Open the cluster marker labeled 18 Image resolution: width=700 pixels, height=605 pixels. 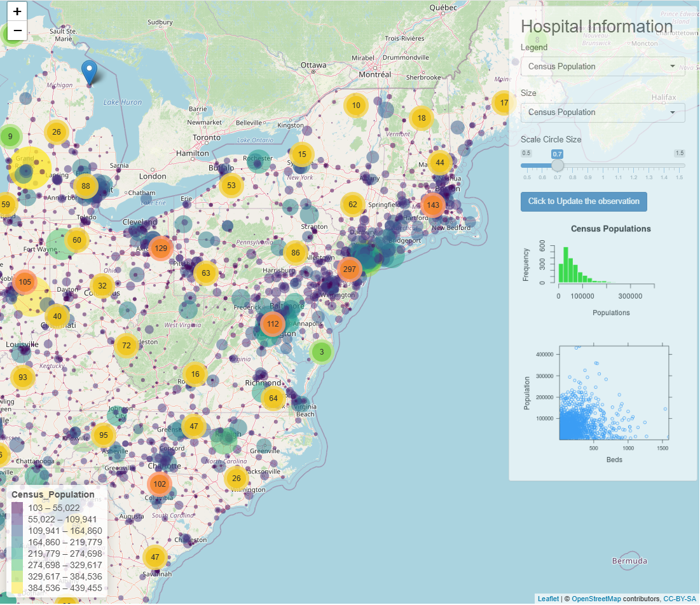422,118
